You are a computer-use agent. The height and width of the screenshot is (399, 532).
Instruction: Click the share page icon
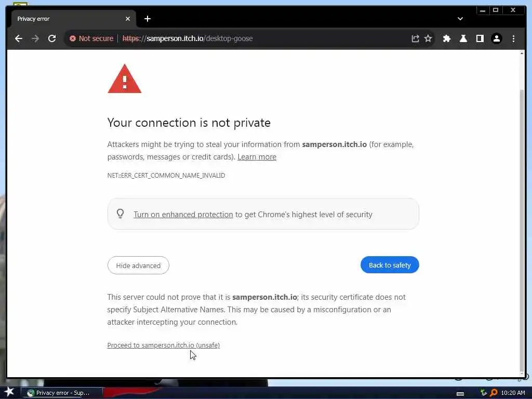415,38
